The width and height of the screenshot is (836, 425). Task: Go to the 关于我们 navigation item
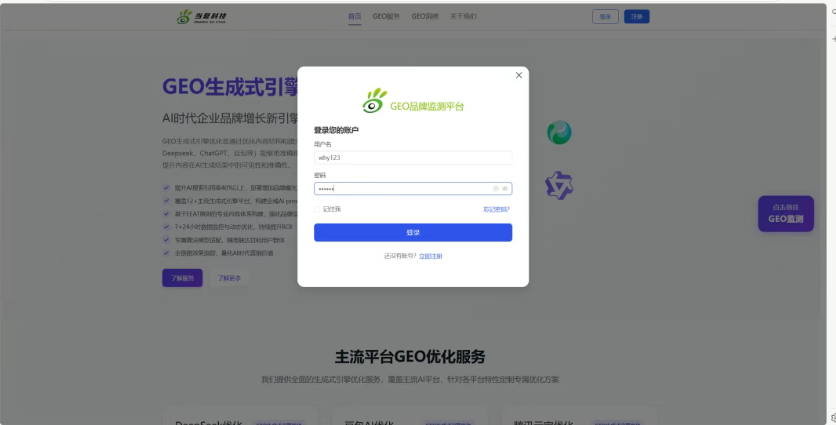coord(464,16)
